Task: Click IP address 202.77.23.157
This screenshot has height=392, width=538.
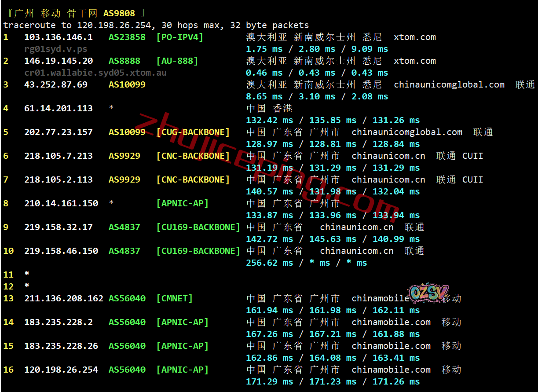Action: click(x=58, y=132)
